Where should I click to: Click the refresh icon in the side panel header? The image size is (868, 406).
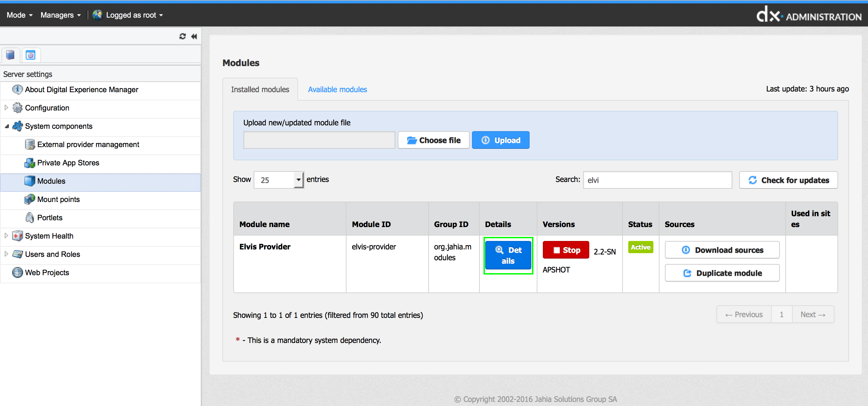182,36
